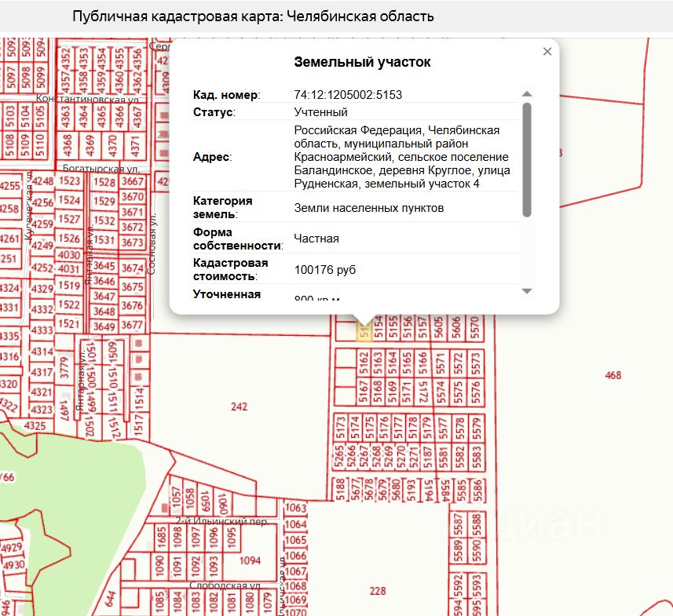This screenshot has width=673, height=616.
Task: Select map parcel 3779
Action: (64, 367)
